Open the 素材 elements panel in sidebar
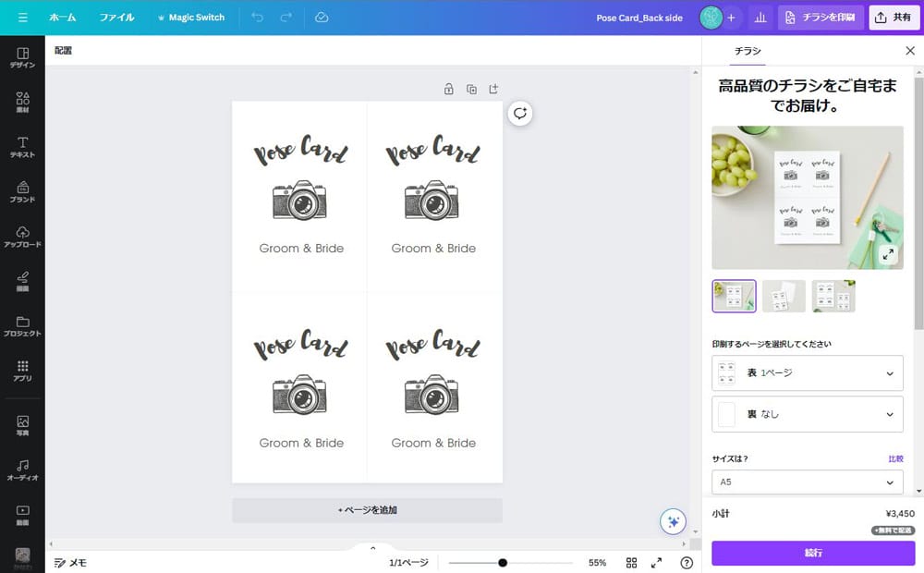The width and height of the screenshot is (924, 573). [x=22, y=102]
